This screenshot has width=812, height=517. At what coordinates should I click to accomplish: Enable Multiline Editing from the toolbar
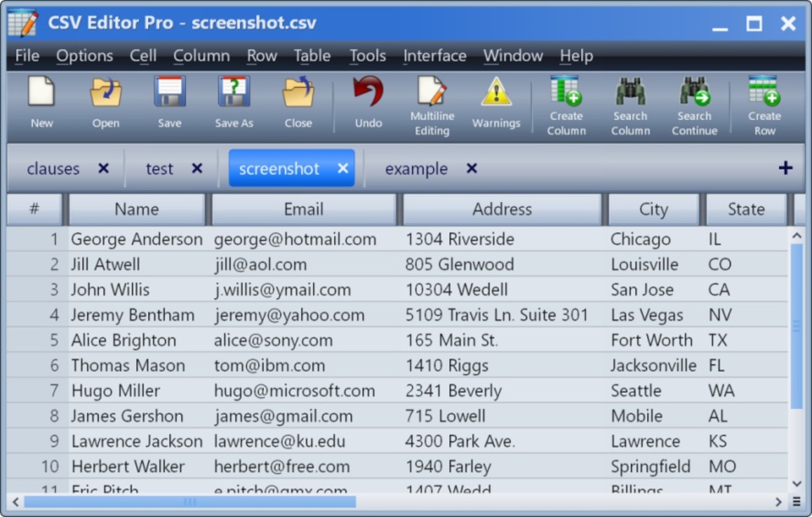point(432,92)
